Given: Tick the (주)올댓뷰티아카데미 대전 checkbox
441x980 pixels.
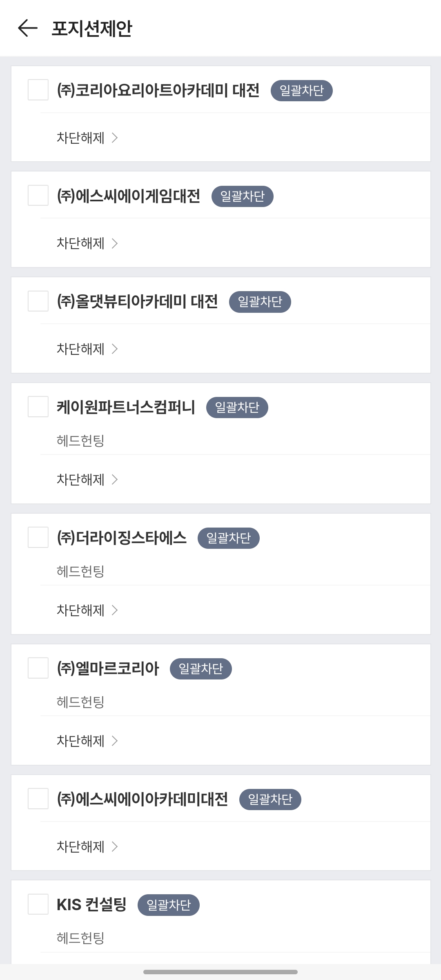Looking at the screenshot, I should tap(38, 301).
